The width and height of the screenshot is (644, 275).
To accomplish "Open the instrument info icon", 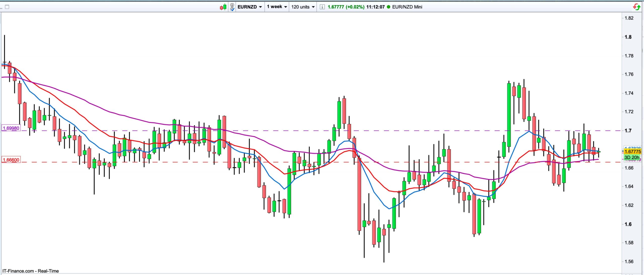I will tap(322, 7).
